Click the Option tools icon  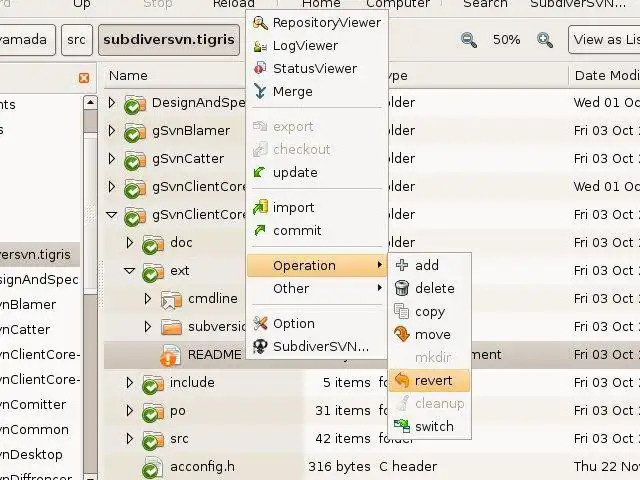[x=260, y=324]
